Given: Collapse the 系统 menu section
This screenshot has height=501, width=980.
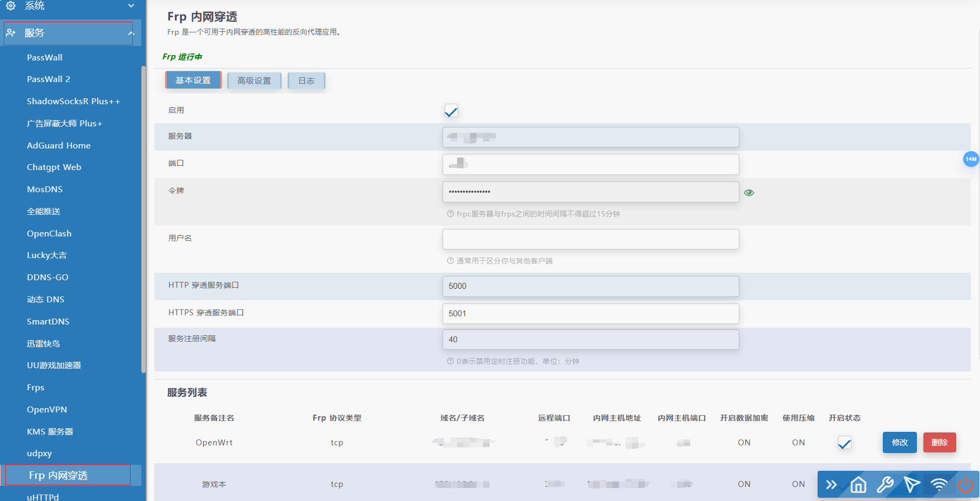Looking at the screenshot, I should click(131, 5).
